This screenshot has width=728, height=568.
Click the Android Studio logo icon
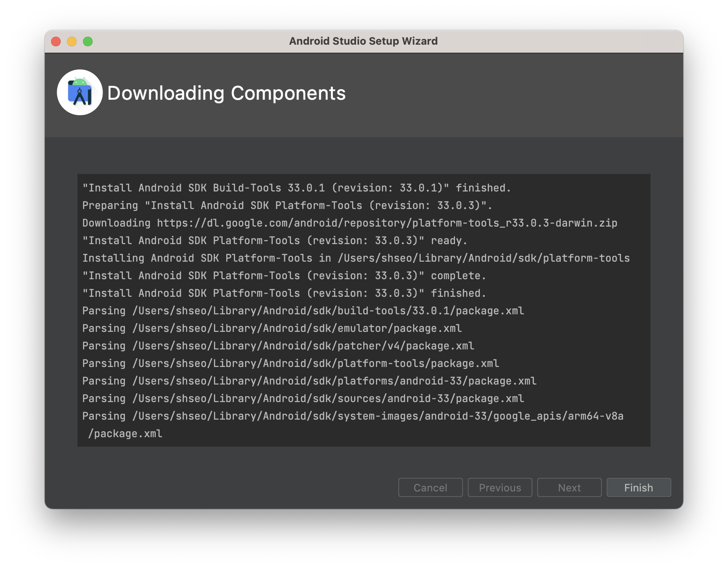pos(80,93)
